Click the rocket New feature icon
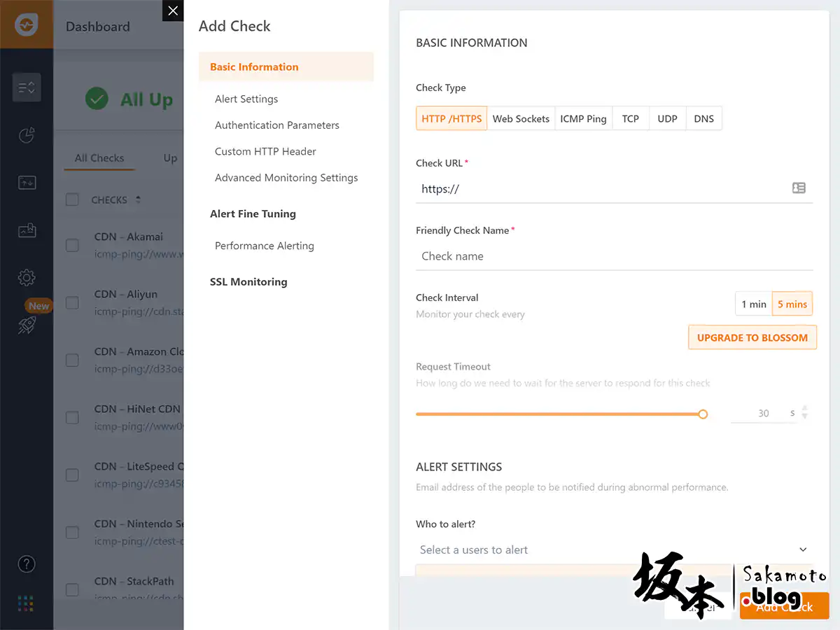This screenshot has width=840, height=630. [27, 325]
